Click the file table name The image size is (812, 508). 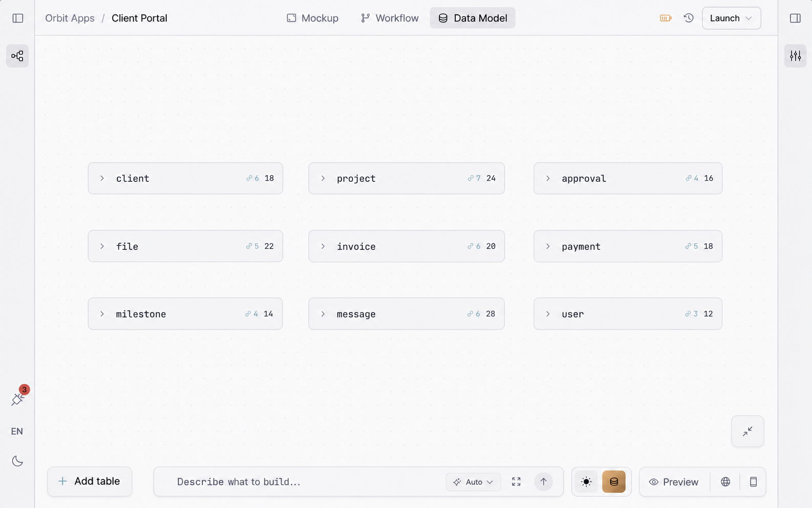[127, 246]
